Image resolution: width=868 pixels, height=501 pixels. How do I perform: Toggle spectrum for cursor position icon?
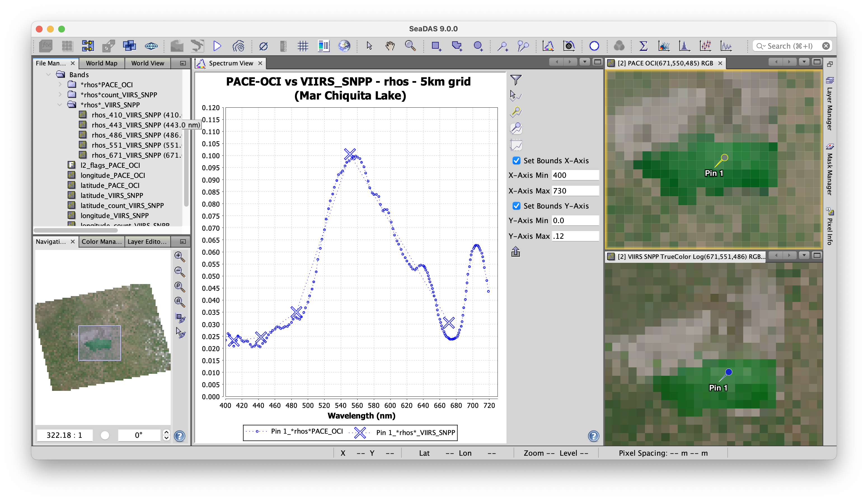click(x=515, y=95)
